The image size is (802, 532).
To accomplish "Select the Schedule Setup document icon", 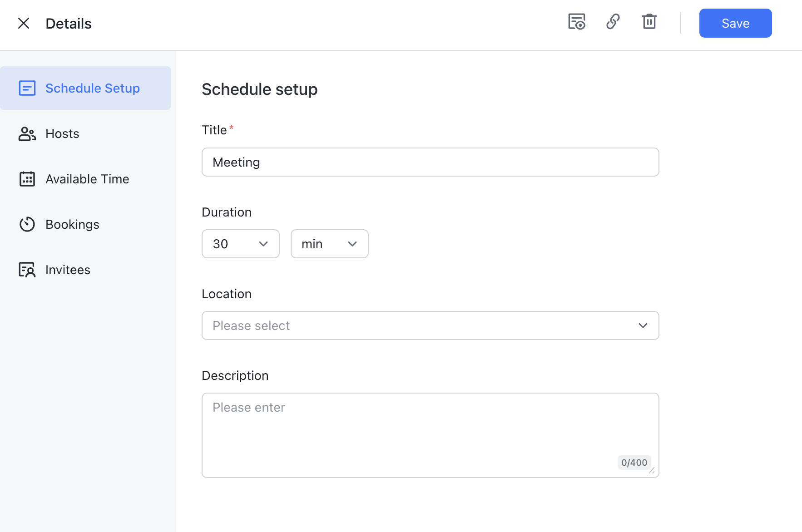I will (x=27, y=88).
